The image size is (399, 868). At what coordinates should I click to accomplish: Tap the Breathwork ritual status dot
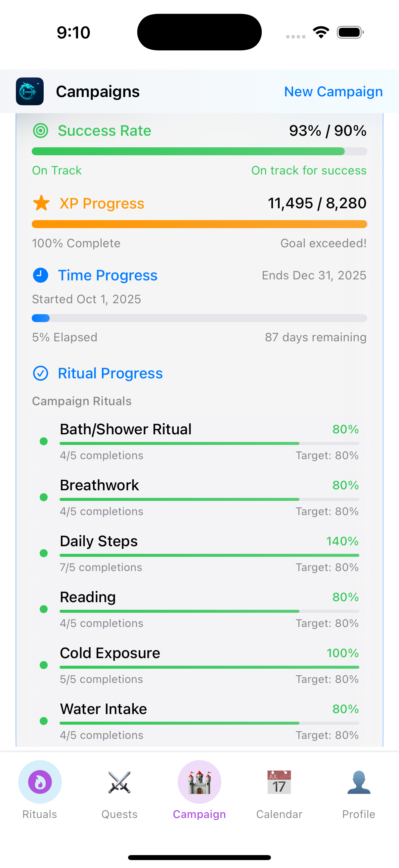[44, 497]
